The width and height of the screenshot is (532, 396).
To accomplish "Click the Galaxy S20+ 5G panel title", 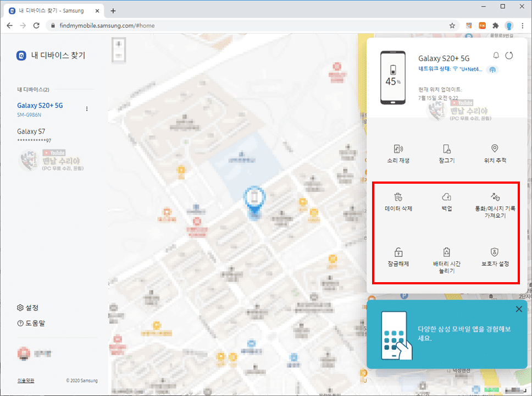I will [x=444, y=58].
